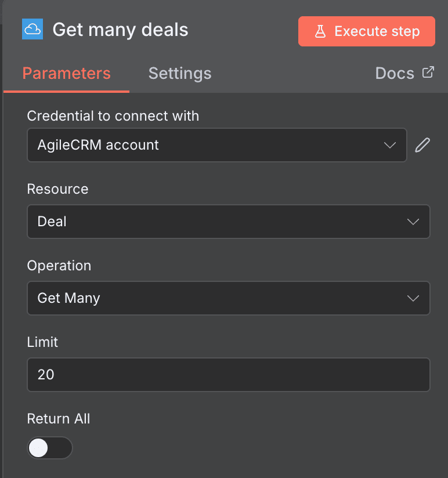Click the Resource dropdown chevron
The image size is (448, 478).
point(413,222)
